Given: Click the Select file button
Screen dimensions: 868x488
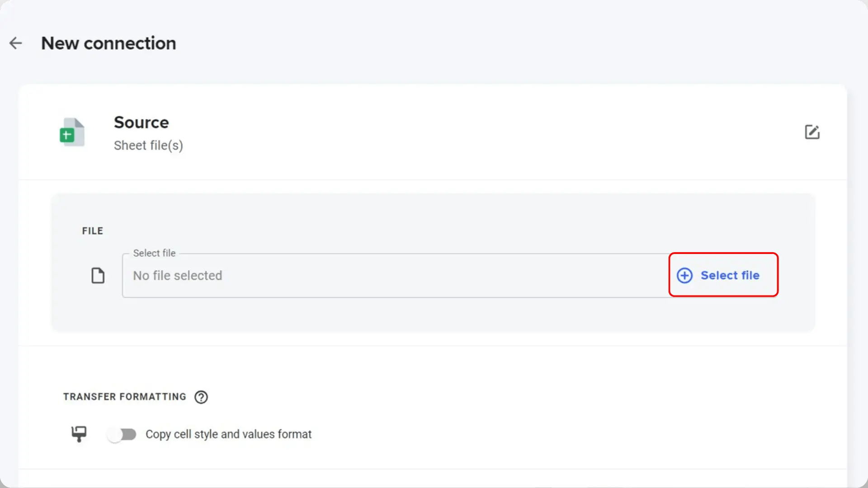Looking at the screenshot, I should pyautogui.click(x=723, y=275).
